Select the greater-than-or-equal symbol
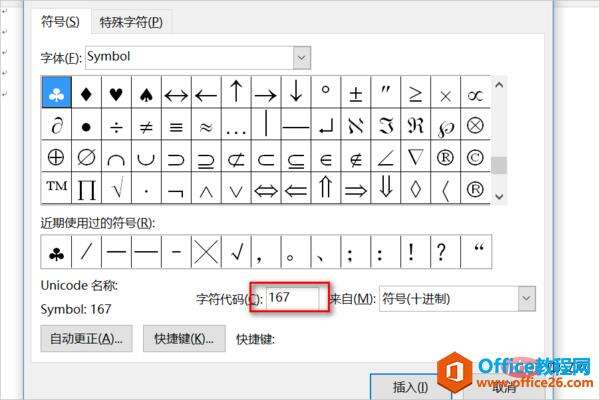 pyautogui.click(x=416, y=93)
